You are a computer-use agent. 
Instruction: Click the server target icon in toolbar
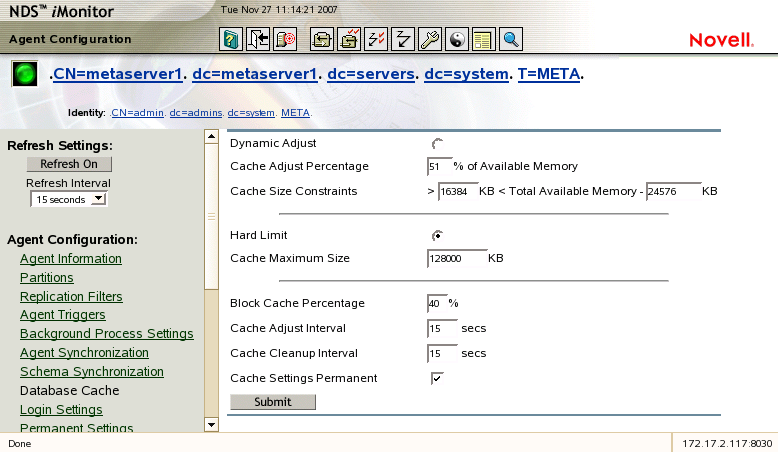(x=285, y=39)
